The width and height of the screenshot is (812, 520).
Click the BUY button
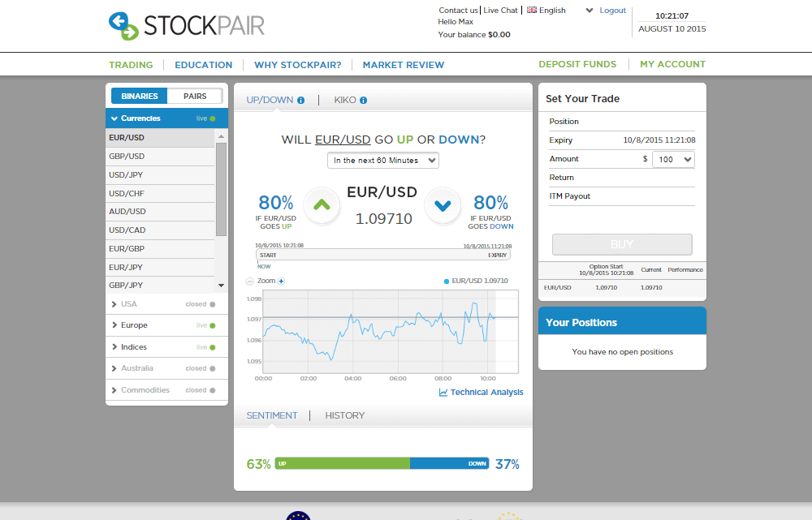tap(622, 244)
